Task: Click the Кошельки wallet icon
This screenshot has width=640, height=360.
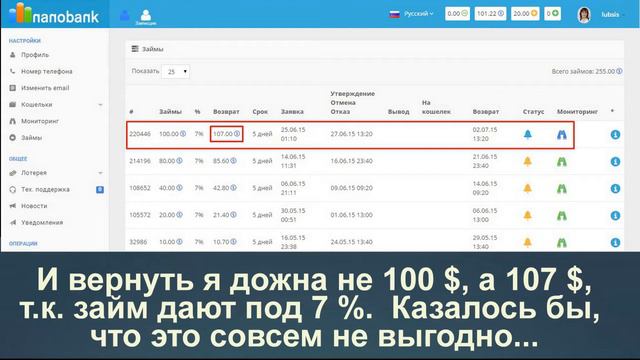Action: [13, 105]
